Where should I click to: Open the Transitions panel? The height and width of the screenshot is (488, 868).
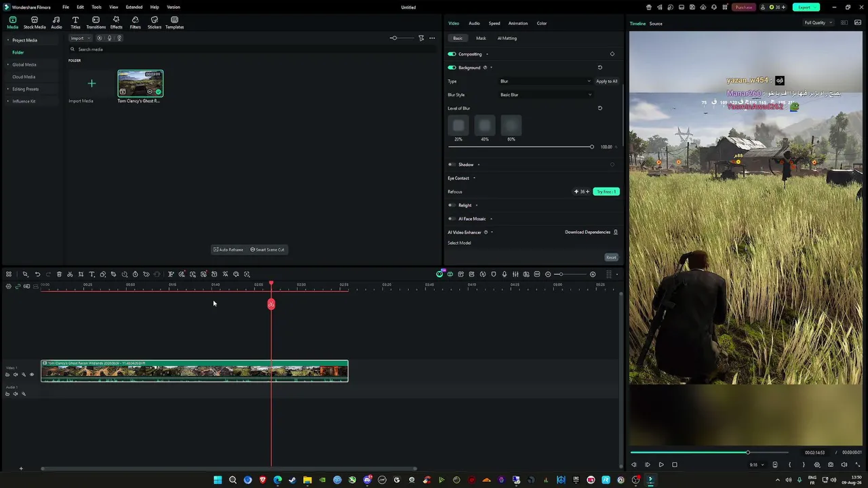click(x=96, y=23)
